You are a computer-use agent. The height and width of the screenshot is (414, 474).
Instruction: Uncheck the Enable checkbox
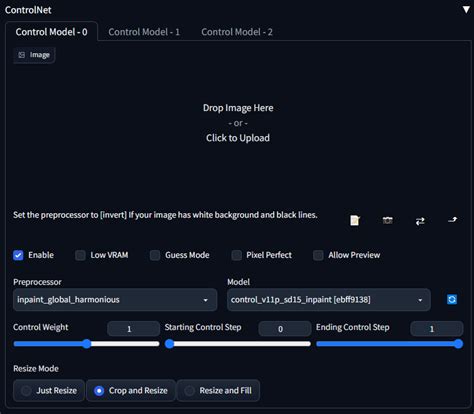click(18, 255)
